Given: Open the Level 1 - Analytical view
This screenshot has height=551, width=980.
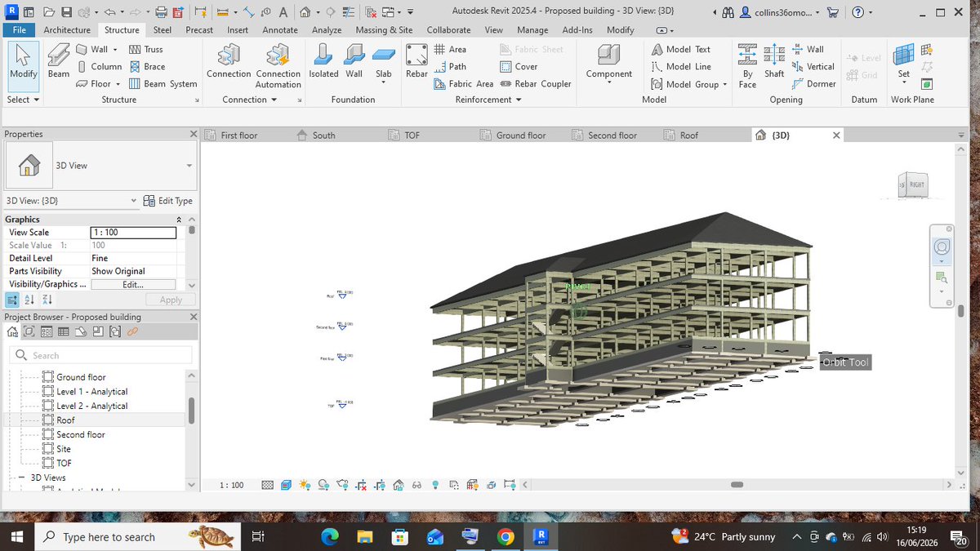Looking at the screenshot, I should click(x=91, y=392).
